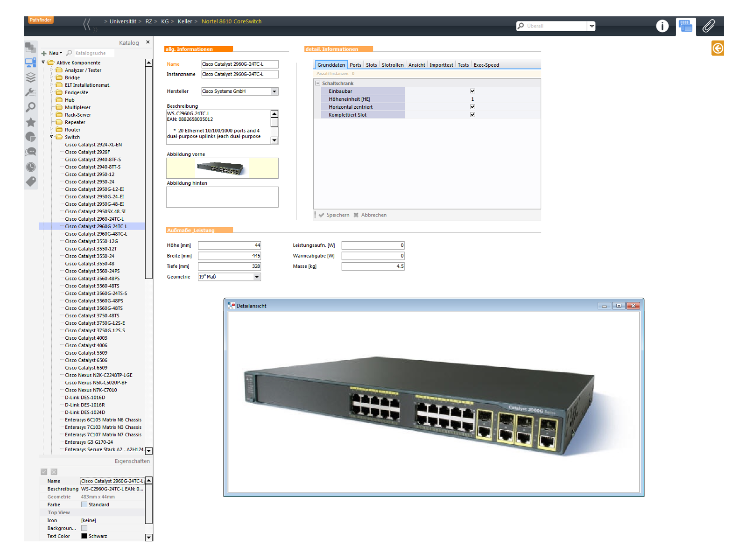The image size is (747, 560).
Task: Click the Höhe [mm] input field
Action: 229,245
